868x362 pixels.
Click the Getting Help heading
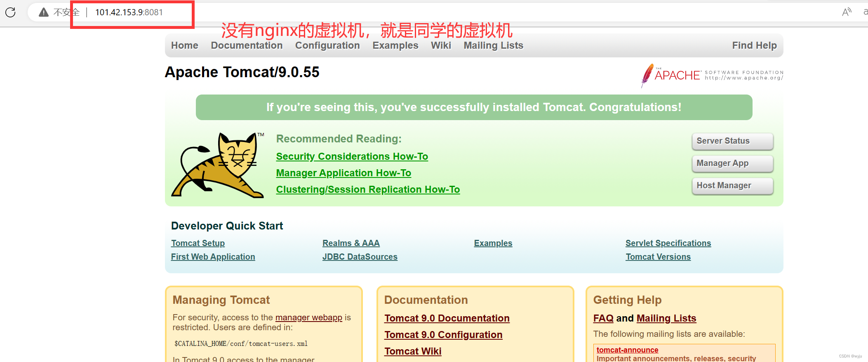[627, 300]
